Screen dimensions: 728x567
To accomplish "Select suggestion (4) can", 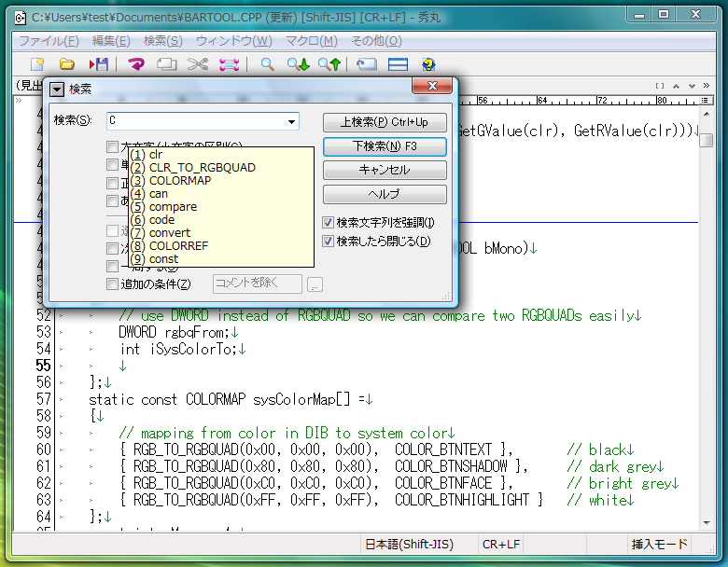I will point(221,193).
